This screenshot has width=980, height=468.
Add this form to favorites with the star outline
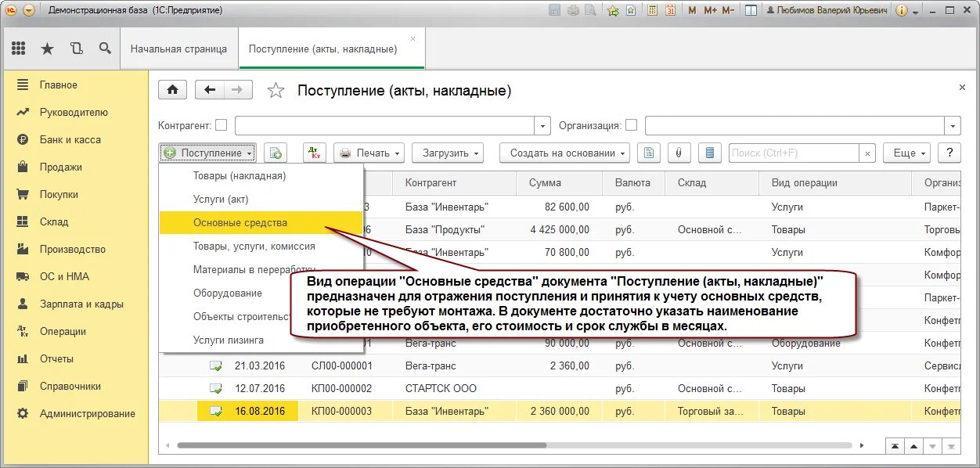pos(276,91)
